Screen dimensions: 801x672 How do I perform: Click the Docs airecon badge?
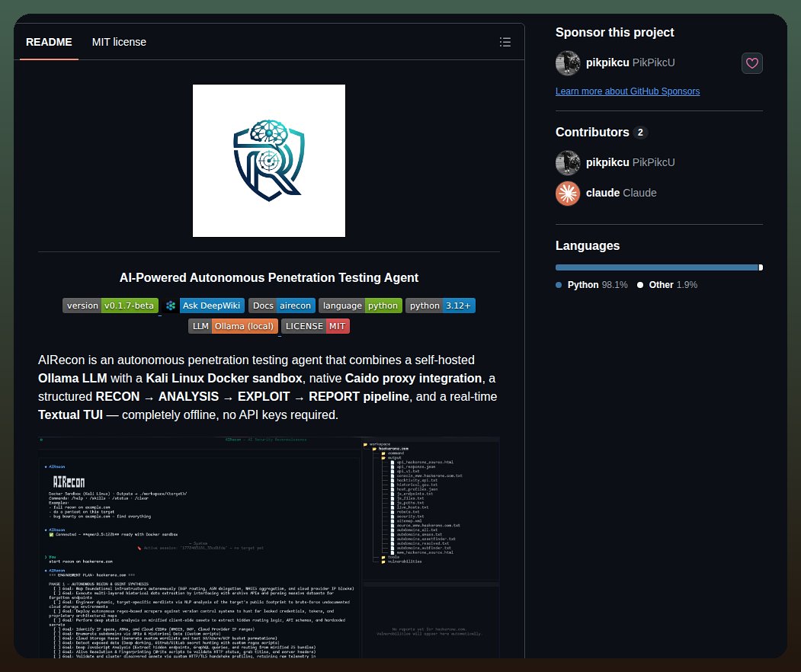point(281,306)
